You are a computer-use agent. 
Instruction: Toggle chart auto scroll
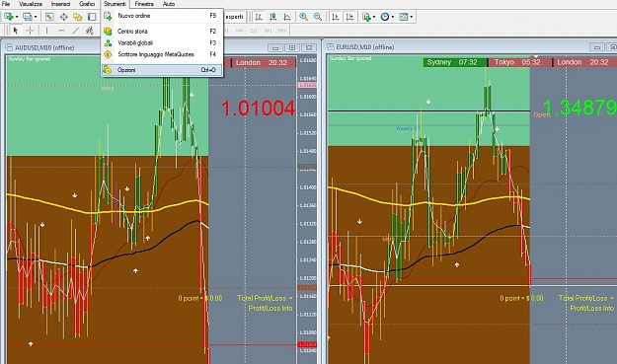336,17
